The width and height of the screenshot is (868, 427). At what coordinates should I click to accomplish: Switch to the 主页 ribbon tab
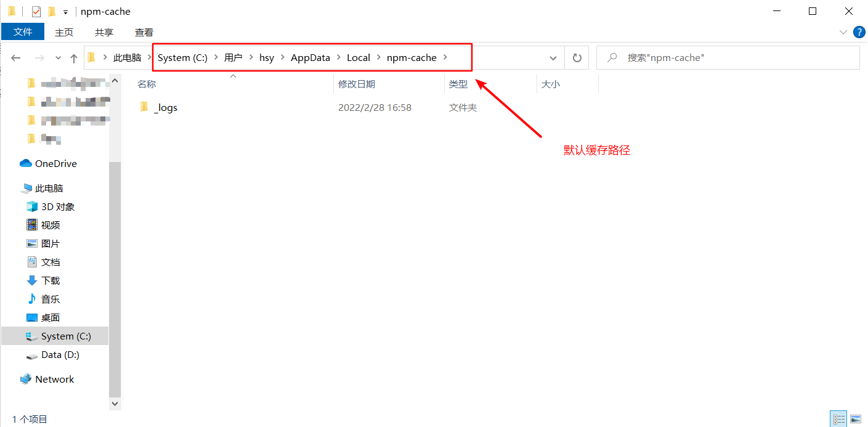(x=64, y=32)
